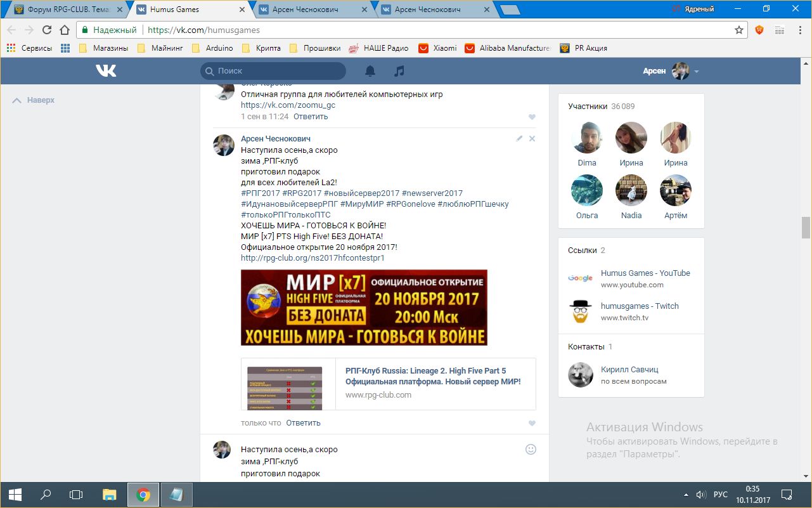Image resolution: width=812 pixels, height=508 pixels.
Task: Click the #newserver2017 hashtag
Action: [432, 193]
